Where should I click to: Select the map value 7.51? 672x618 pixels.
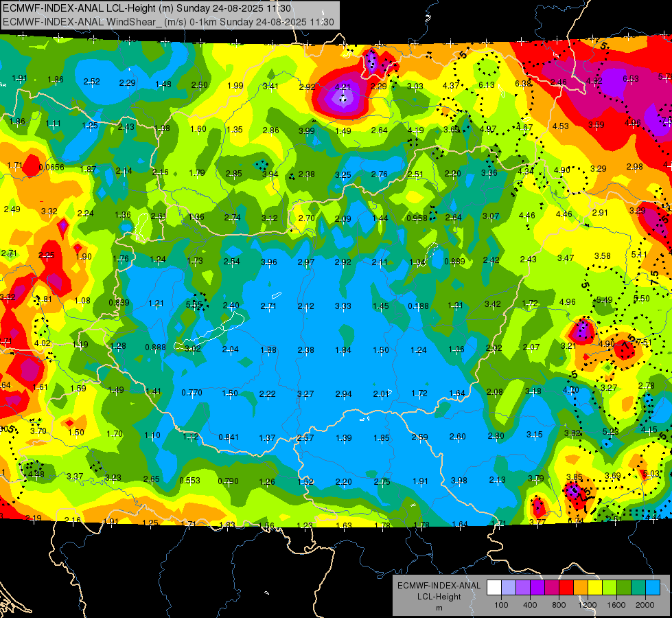[x=644, y=342]
